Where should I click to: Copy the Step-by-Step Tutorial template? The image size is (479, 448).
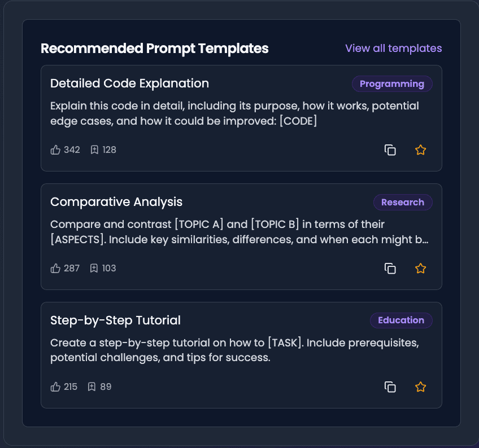pos(390,387)
